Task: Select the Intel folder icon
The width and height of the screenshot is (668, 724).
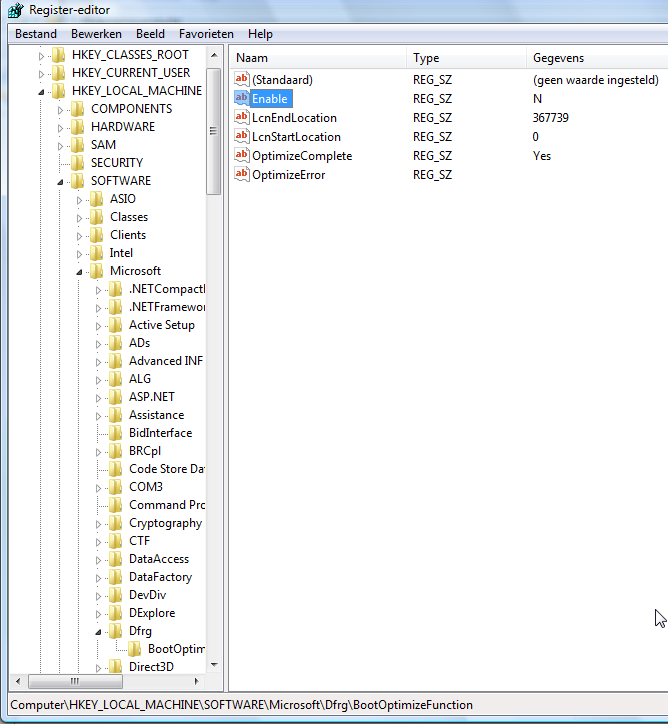Action: coord(96,253)
